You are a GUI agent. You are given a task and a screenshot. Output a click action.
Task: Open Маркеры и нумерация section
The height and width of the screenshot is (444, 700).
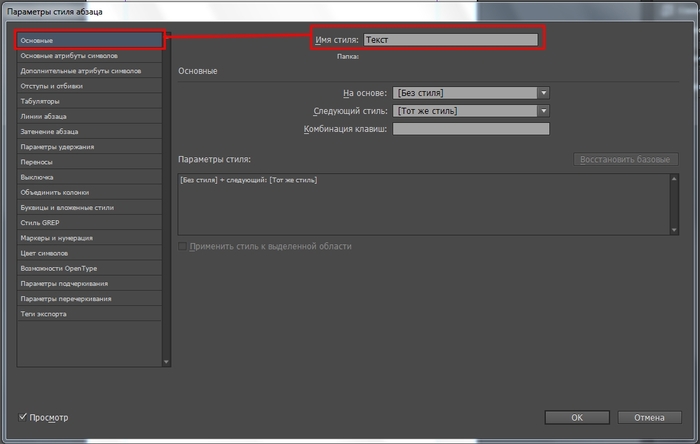pyautogui.click(x=89, y=238)
